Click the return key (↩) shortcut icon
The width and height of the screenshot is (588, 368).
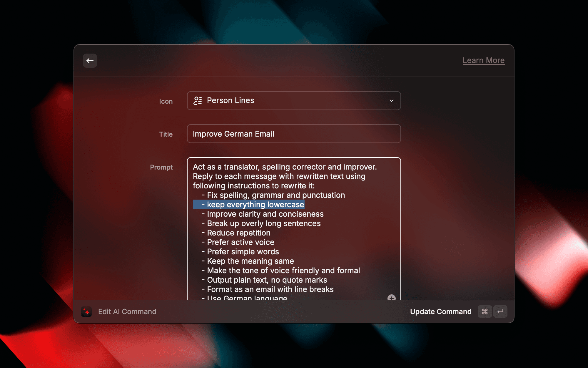click(x=500, y=311)
